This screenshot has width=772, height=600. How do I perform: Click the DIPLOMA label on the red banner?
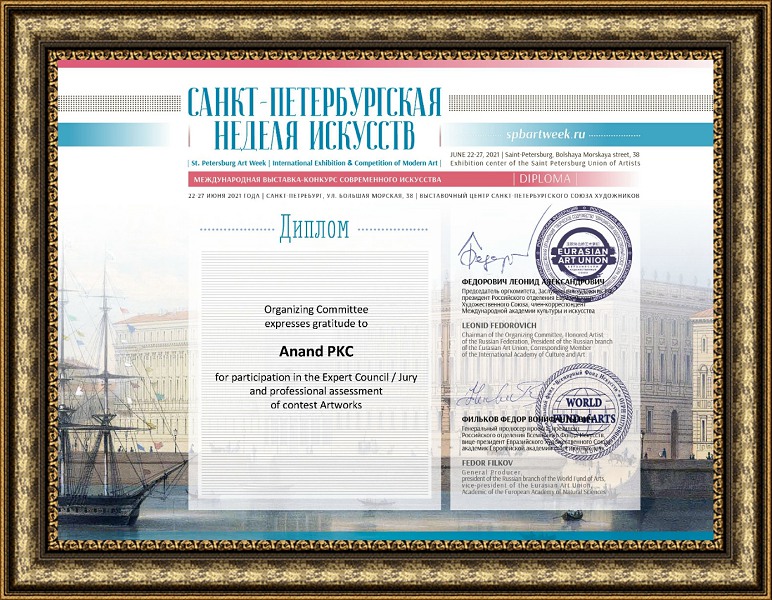click(x=546, y=179)
